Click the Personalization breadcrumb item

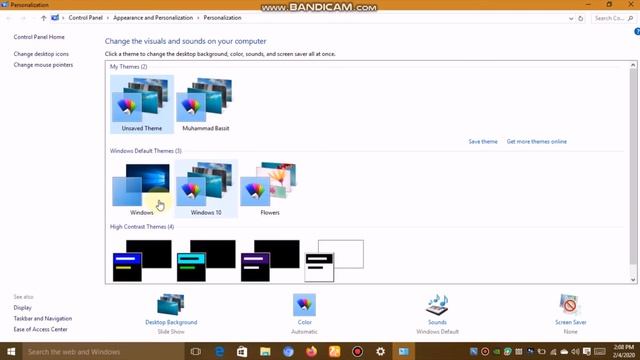222,18
